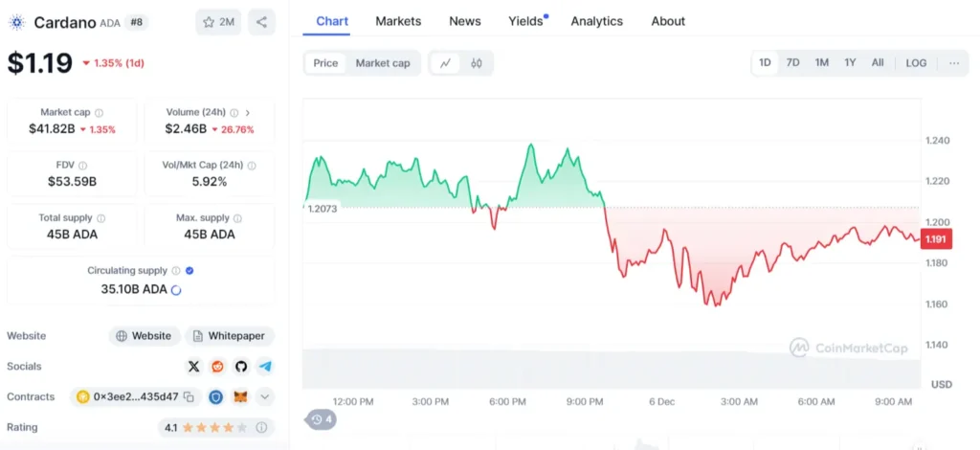Open Cardano's Reddit social link
The height and width of the screenshot is (450, 980).
pos(217,367)
